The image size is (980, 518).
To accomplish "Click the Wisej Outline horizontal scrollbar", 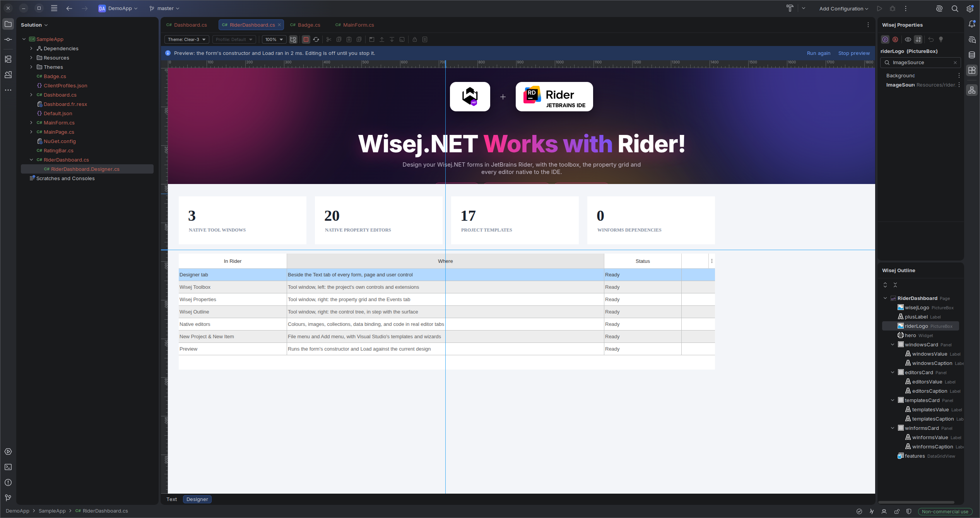I will pos(916,503).
